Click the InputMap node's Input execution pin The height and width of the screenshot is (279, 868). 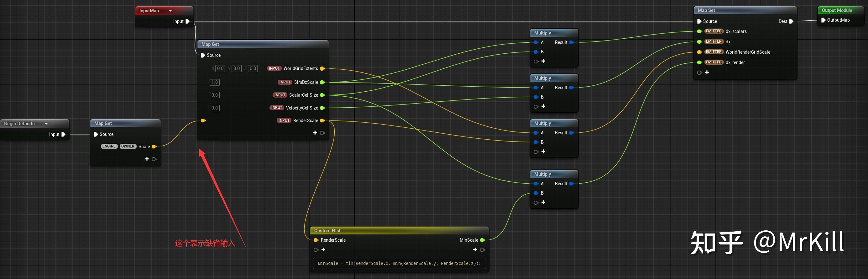(x=188, y=21)
